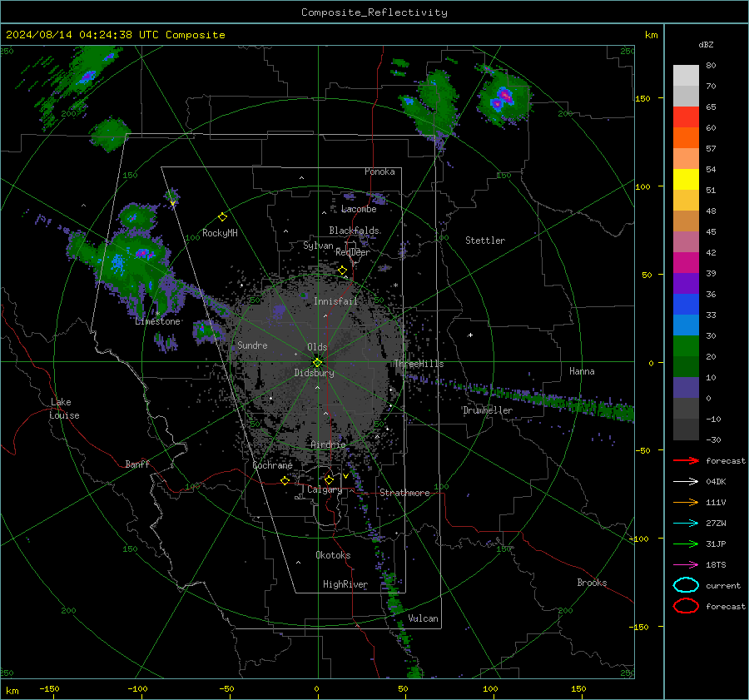Click the magenta 18TS arrow in legend

point(686,565)
